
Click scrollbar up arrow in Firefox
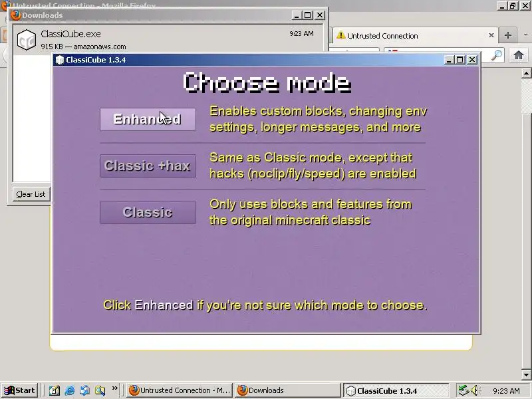(x=526, y=72)
